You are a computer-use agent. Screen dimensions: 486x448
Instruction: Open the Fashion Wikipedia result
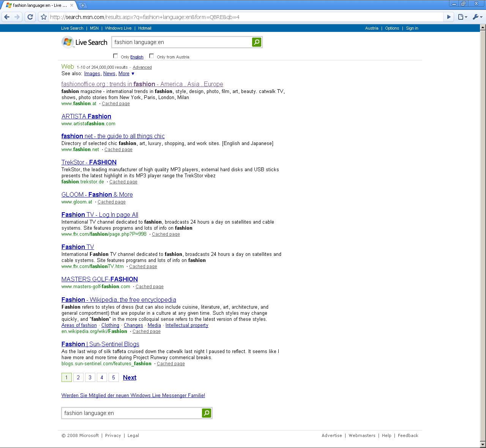pyautogui.click(x=119, y=300)
